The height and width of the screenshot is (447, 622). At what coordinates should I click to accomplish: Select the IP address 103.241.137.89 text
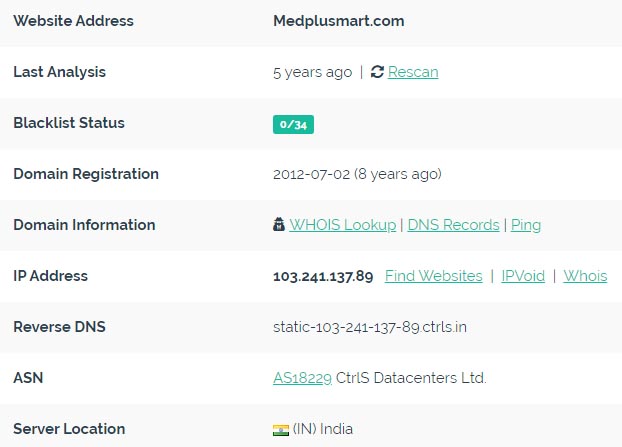(323, 276)
